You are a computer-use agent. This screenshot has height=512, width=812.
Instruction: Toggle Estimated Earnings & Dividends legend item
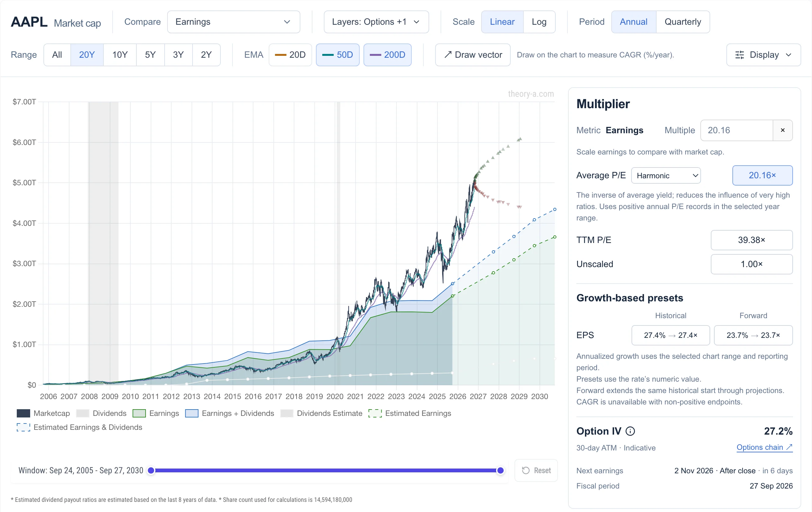point(80,427)
